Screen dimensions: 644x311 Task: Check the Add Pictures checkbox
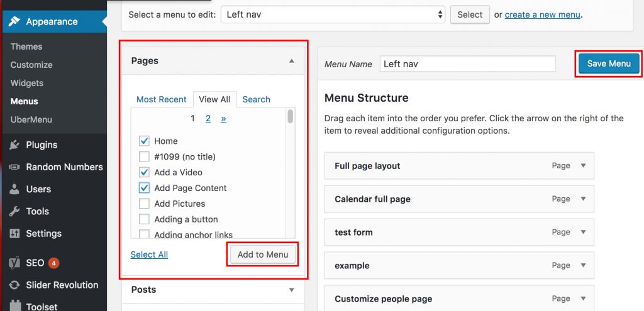(x=144, y=204)
